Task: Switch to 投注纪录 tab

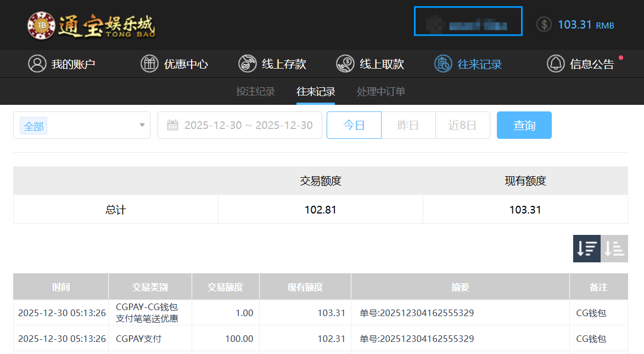Action: [255, 92]
